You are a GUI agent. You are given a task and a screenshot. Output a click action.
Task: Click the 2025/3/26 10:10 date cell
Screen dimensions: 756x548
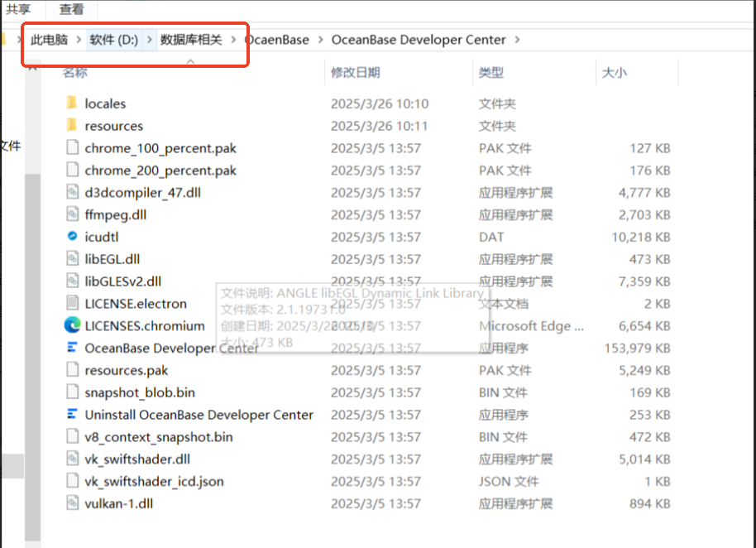click(380, 103)
